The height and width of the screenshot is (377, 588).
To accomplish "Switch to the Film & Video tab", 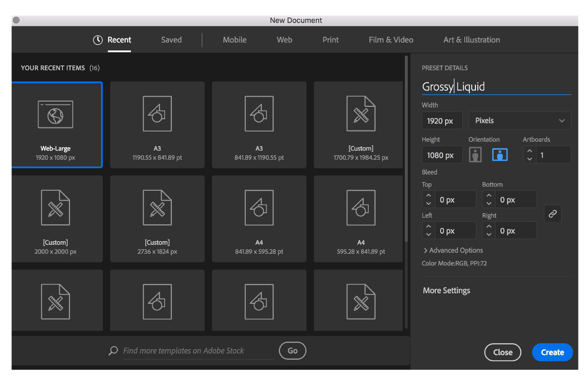I will (391, 40).
